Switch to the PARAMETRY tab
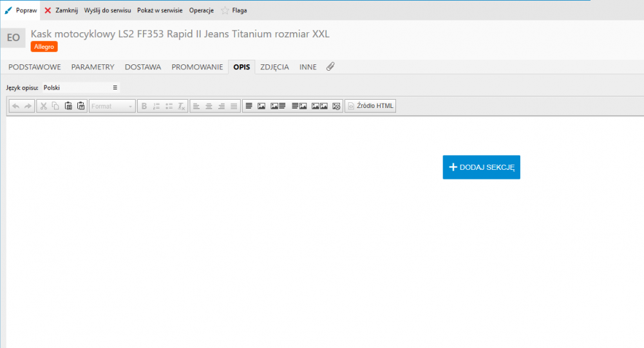 [x=93, y=67]
